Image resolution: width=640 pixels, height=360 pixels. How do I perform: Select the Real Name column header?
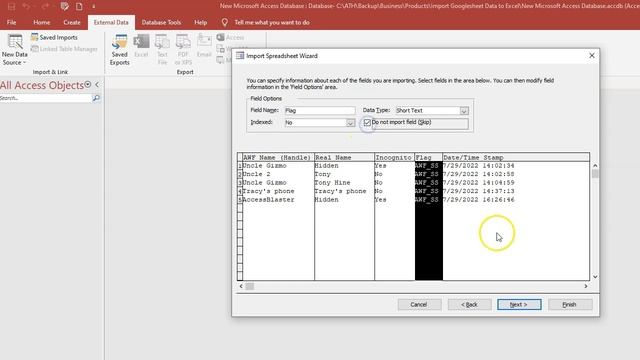(344, 158)
